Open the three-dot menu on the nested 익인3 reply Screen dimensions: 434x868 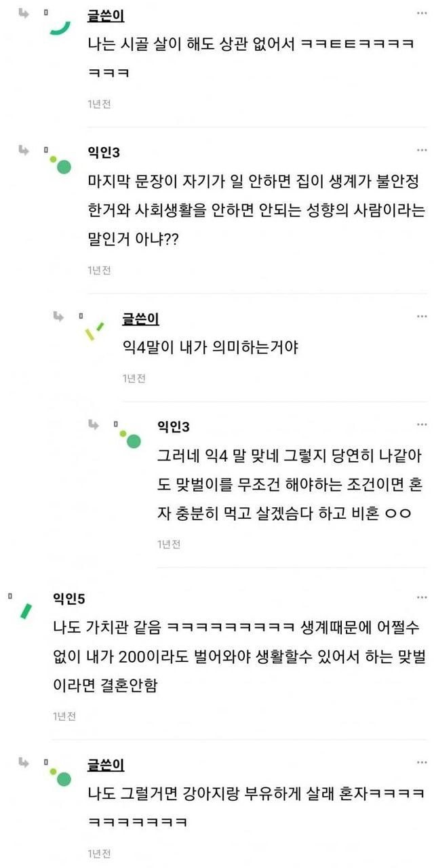pyautogui.click(x=422, y=425)
